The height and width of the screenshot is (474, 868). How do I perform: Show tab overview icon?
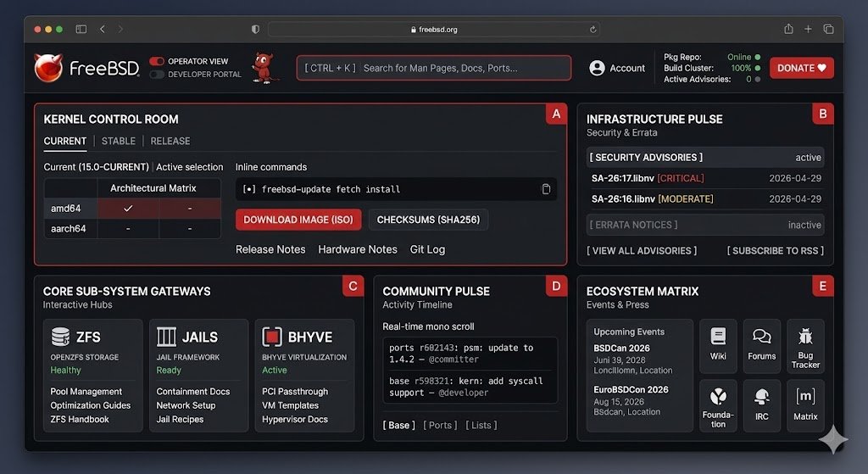coord(828,30)
